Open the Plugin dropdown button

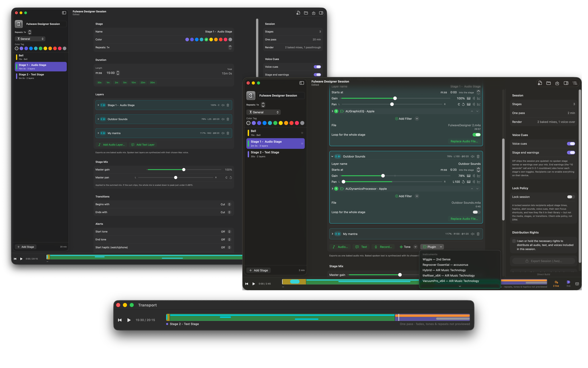click(432, 247)
